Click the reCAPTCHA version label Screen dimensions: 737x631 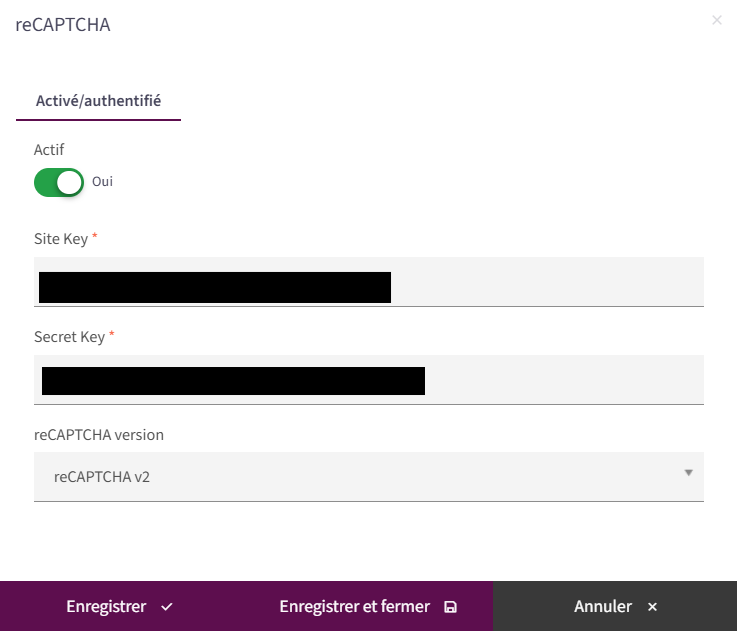pos(99,435)
